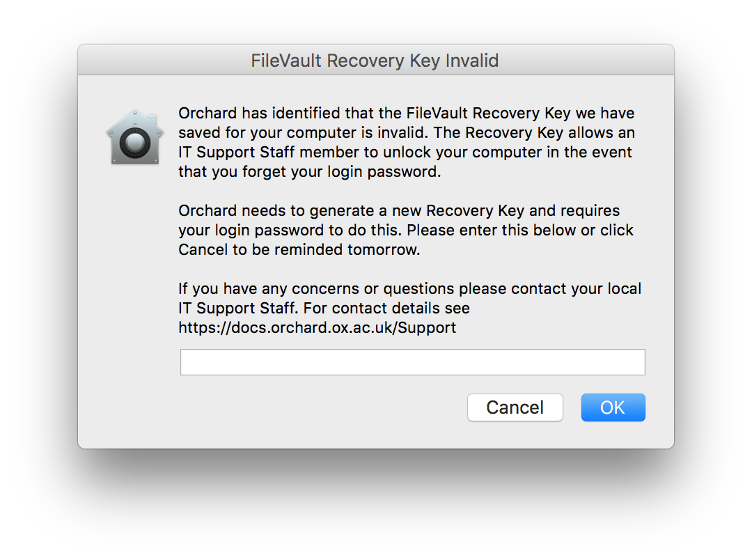Click 'FileVault Recovery Key' in the first paragraph

[488, 114]
